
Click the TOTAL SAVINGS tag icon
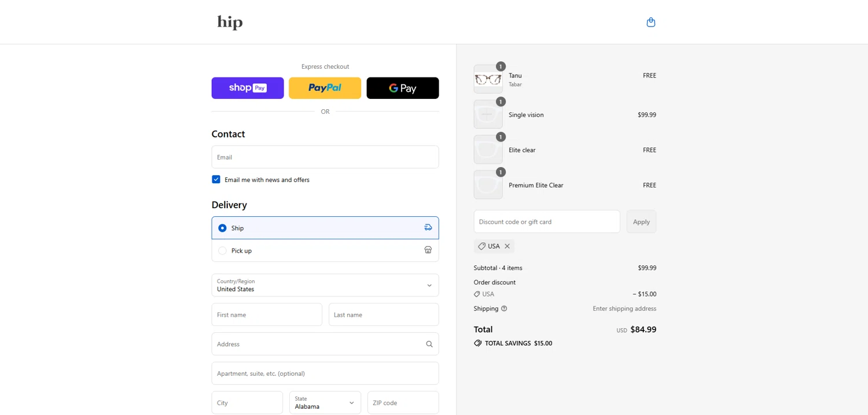pyautogui.click(x=478, y=343)
